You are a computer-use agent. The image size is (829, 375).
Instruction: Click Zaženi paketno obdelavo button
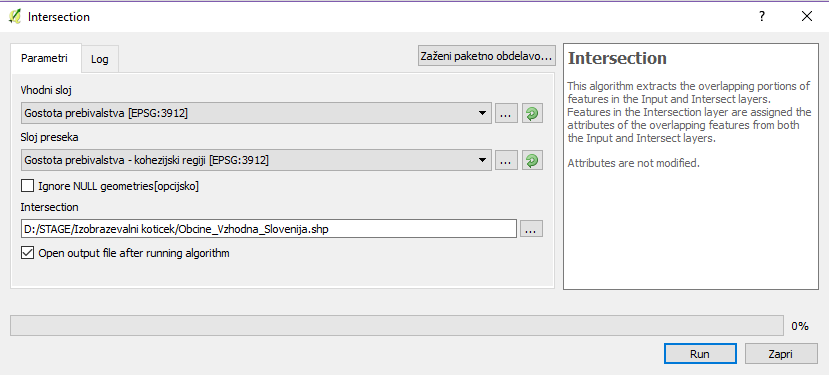click(486, 56)
